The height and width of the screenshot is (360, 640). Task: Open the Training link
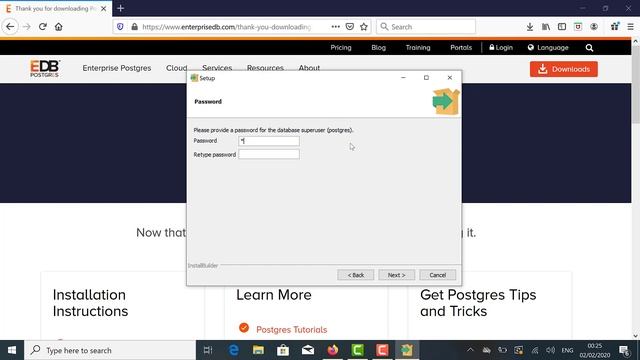coord(418,48)
